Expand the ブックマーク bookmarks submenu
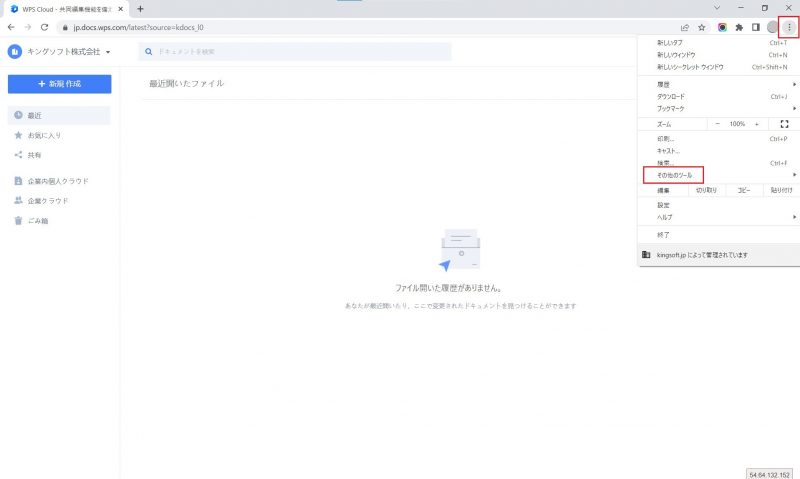 (671, 107)
